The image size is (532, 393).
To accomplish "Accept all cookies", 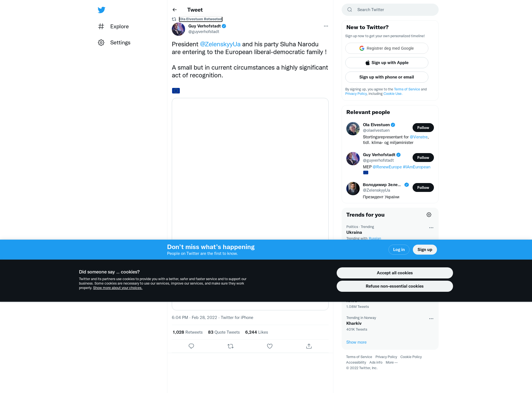I will (395, 273).
